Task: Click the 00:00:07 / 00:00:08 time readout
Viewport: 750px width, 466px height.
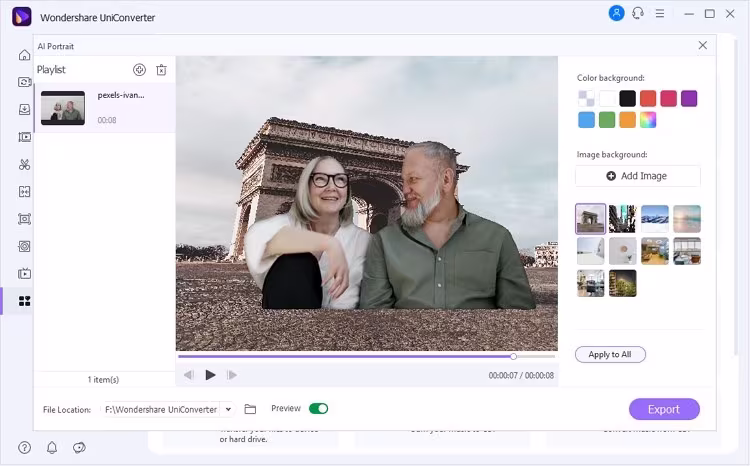Action: [x=521, y=376]
